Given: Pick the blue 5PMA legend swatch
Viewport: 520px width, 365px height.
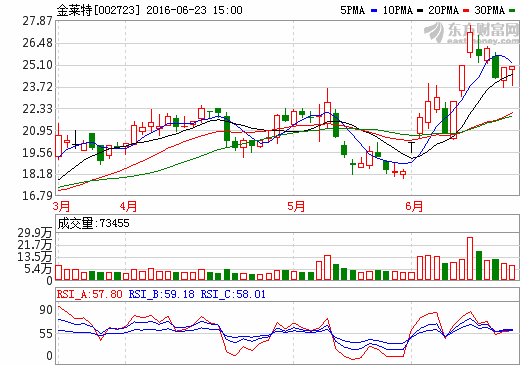Looking at the screenshot, I should tap(374, 11).
